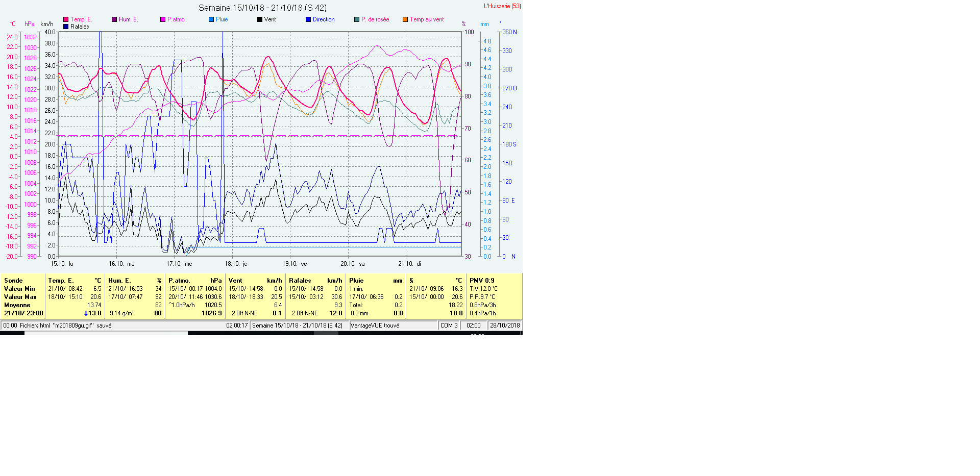Image resolution: width=980 pixels, height=476 pixels.
Task: Click the 'Valeur Min' row label
Action: point(19,289)
